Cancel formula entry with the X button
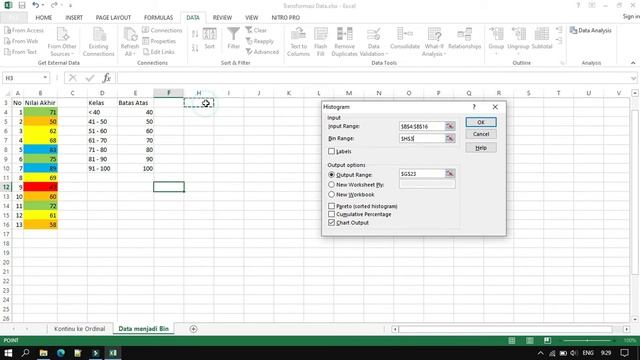The width and height of the screenshot is (640, 360). 73,78
